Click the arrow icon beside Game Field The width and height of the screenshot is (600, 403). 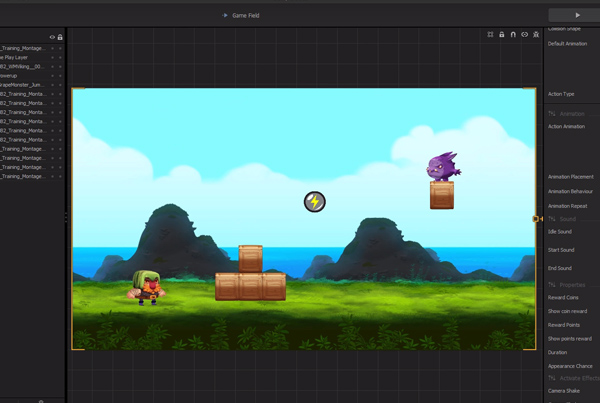pyautogui.click(x=225, y=15)
